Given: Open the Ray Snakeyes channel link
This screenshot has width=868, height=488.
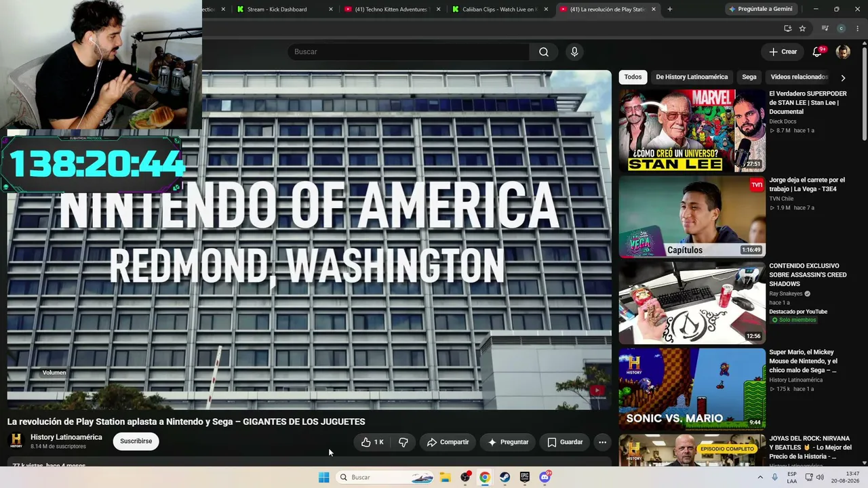Looking at the screenshot, I should [786, 294].
